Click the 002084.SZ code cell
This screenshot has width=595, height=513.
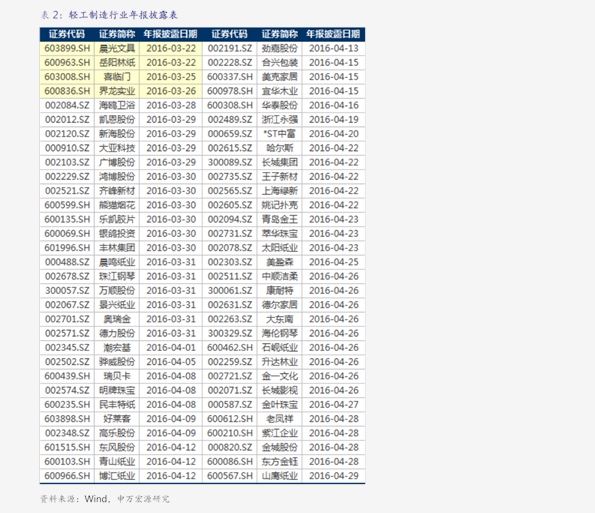click(67, 105)
